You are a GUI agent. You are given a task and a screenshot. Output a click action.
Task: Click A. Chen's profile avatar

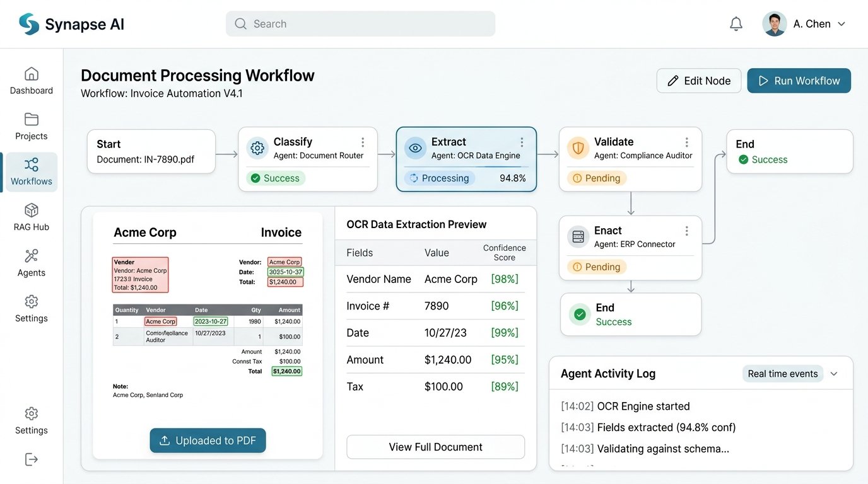(775, 24)
